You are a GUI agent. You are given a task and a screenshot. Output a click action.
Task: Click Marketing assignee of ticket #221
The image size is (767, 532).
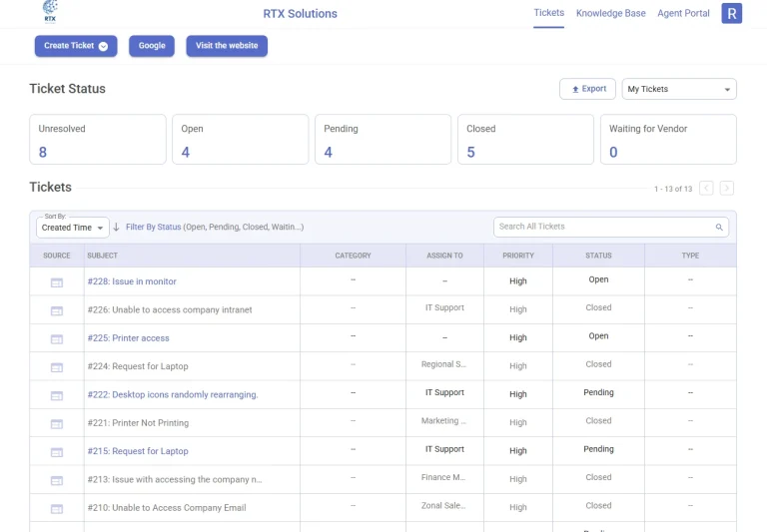[x=443, y=421]
